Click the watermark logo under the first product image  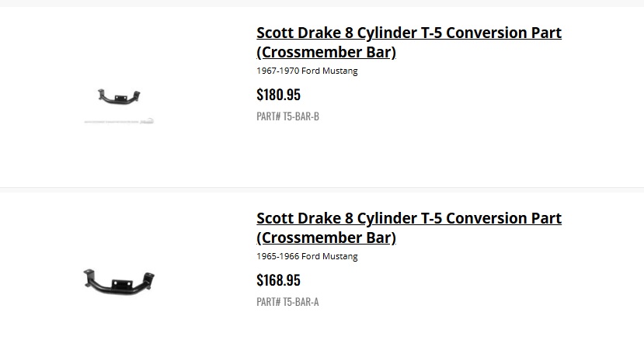coord(120,122)
